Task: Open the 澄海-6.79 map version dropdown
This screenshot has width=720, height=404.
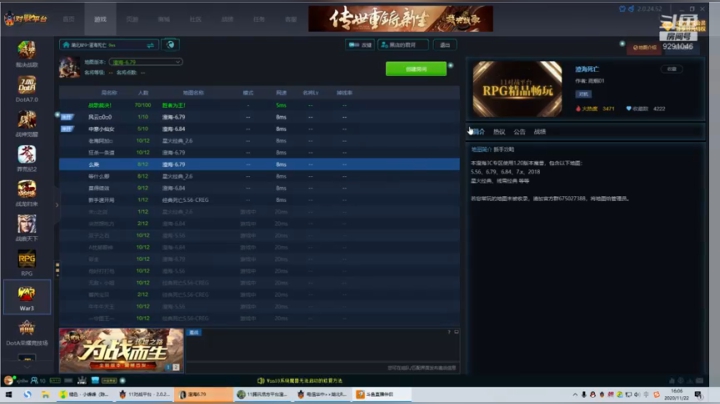Action: (146, 62)
